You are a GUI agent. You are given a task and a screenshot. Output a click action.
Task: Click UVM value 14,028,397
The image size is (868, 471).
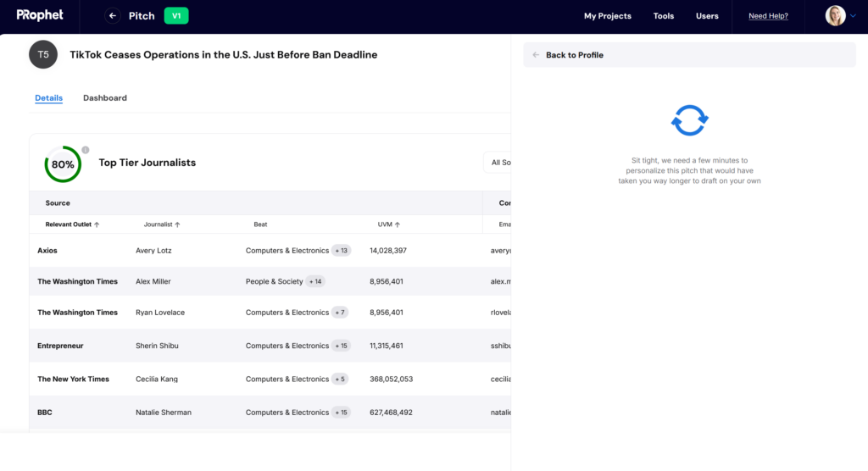point(388,250)
